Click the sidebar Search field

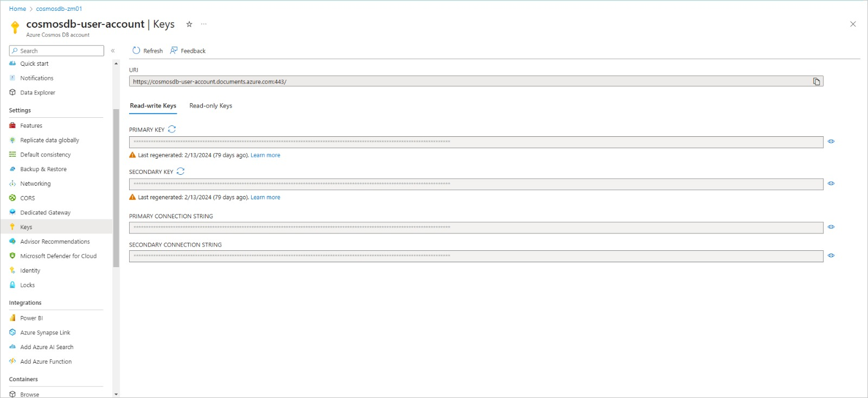click(56, 50)
